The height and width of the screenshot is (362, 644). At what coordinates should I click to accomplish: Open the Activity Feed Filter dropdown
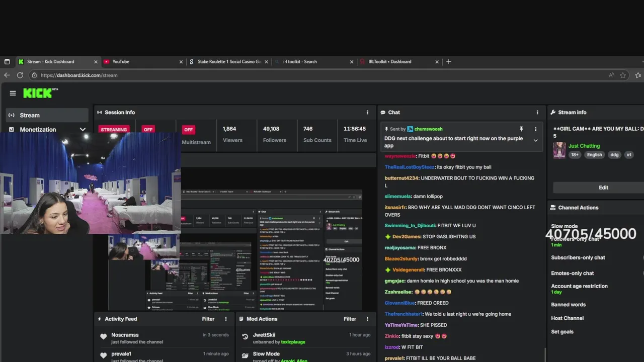coord(208,319)
